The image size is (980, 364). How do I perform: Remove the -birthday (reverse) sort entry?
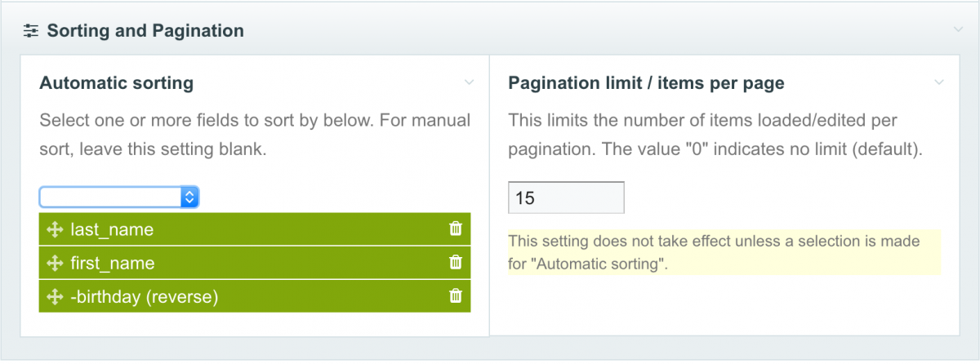[x=456, y=296]
